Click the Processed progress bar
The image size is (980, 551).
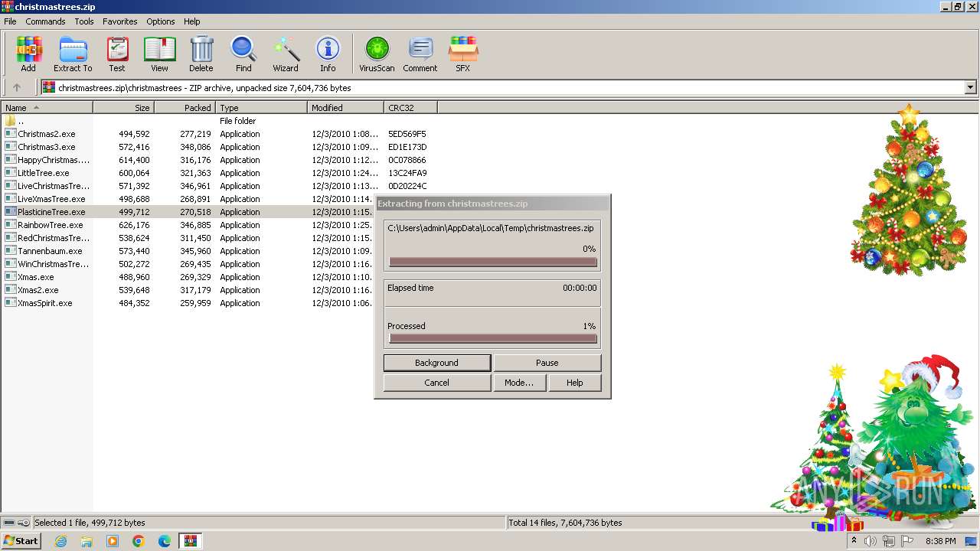pos(493,338)
